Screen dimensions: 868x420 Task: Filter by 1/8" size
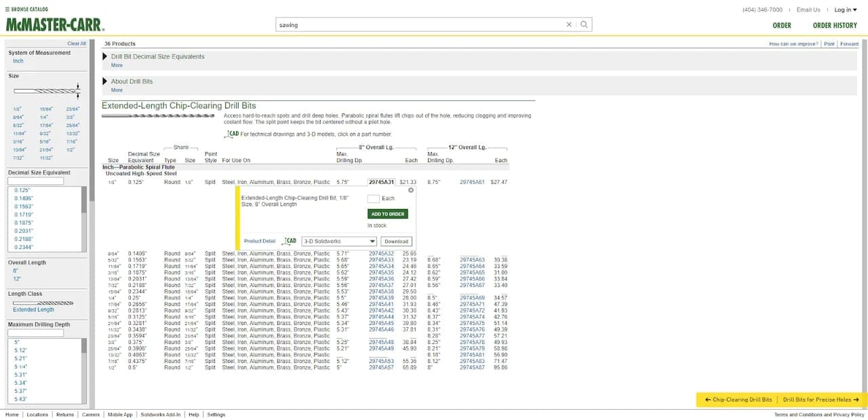[16, 109]
